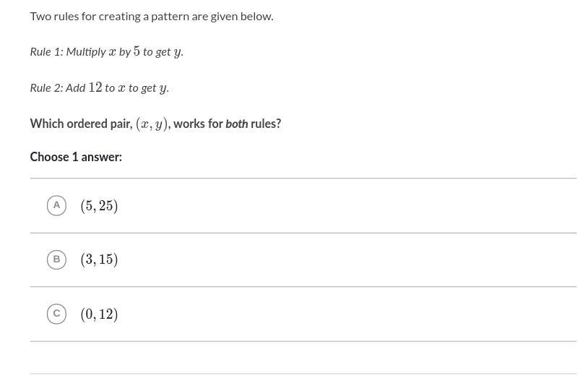
Task: Click the Rule 2 add 12 statement
Action: click(x=100, y=87)
